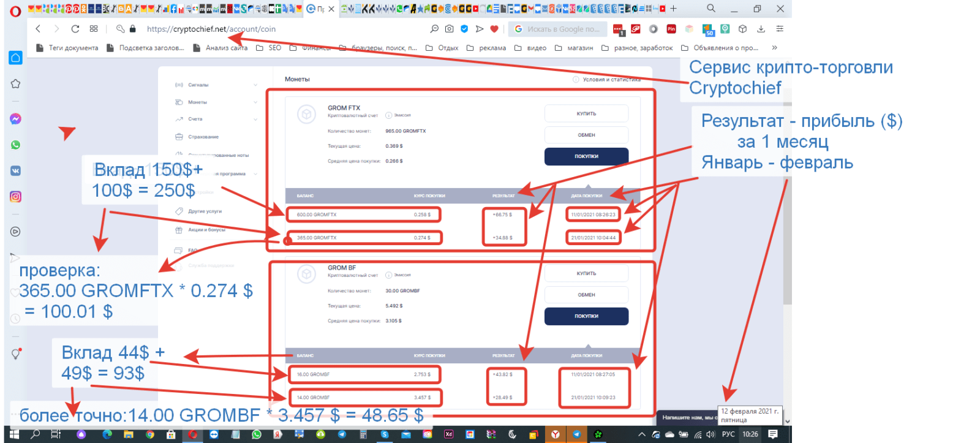This screenshot has width=980, height=443.
Task: Open the магазин bookmarks folder
Action: (x=574, y=48)
